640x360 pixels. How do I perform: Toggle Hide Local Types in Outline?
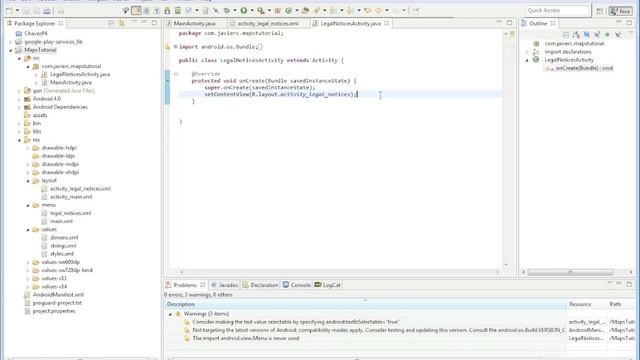[x=618, y=35]
